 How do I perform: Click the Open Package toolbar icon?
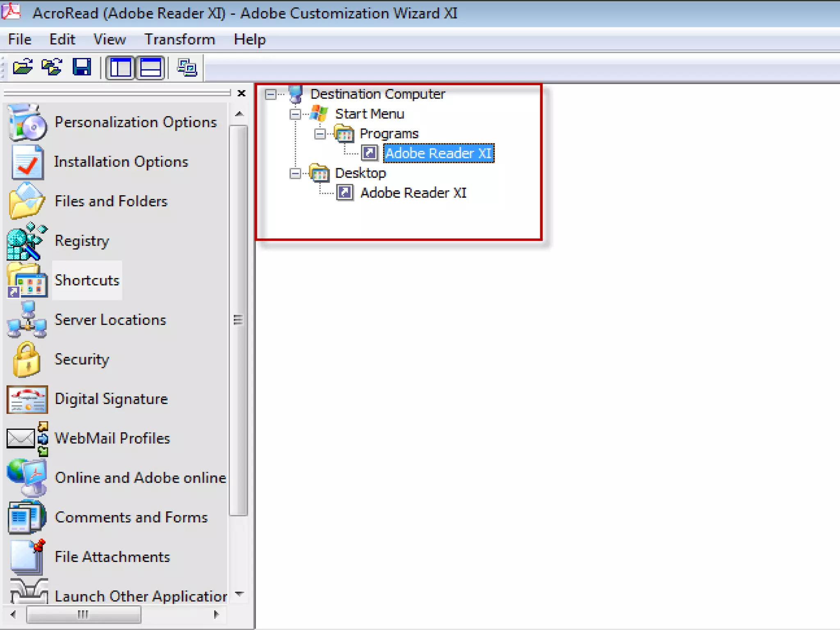pos(23,67)
